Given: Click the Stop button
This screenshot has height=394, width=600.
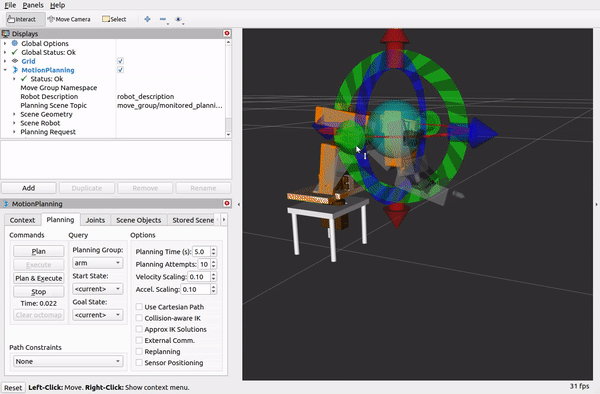Looking at the screenshot, I should point(39,291).
